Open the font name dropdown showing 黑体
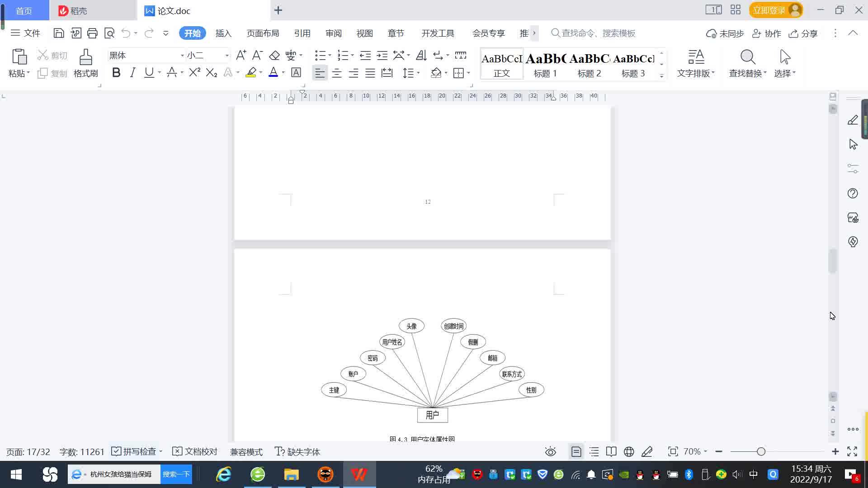 click(182, 56)
